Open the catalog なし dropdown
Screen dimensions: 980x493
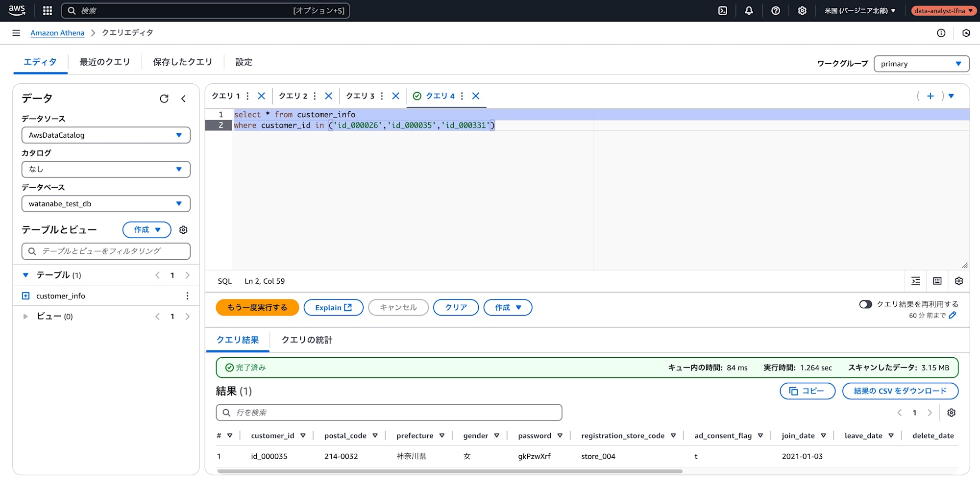coord(106,169)
